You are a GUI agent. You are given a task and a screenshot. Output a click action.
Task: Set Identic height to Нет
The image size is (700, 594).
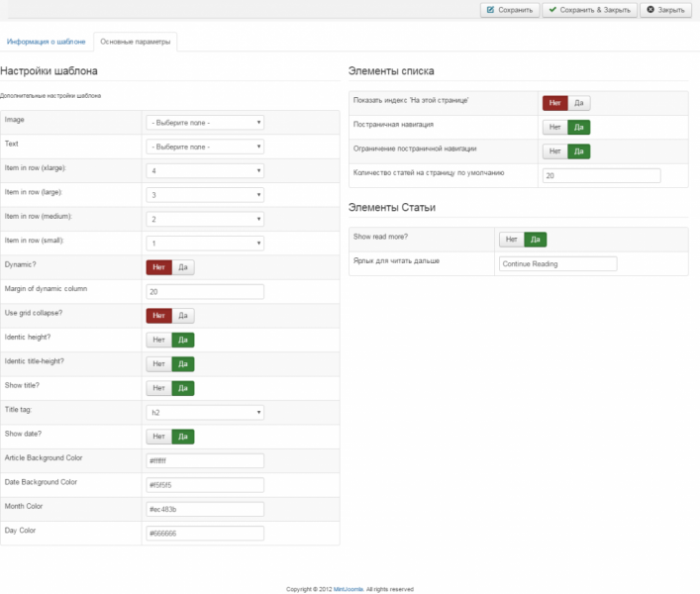[158, 340]
